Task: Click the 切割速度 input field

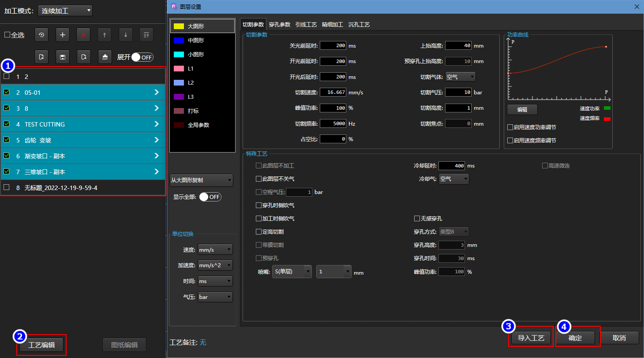Action: [333, 93]
